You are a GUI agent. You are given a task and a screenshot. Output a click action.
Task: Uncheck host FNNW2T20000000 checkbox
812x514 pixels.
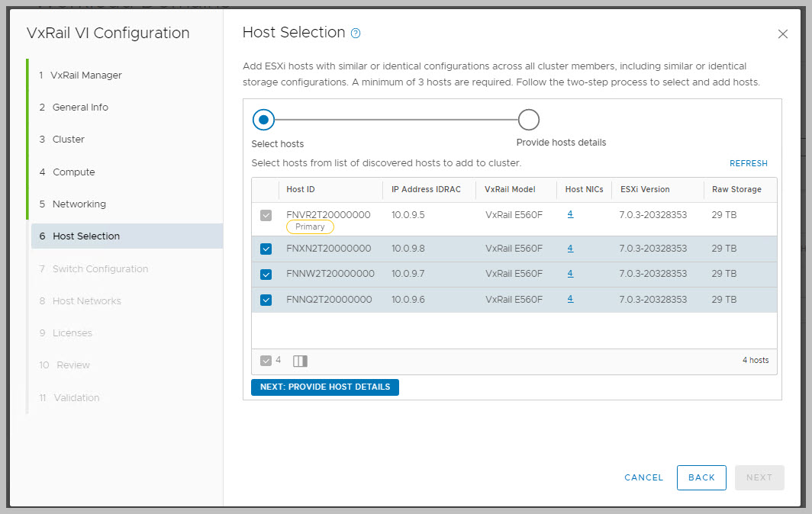266,274
